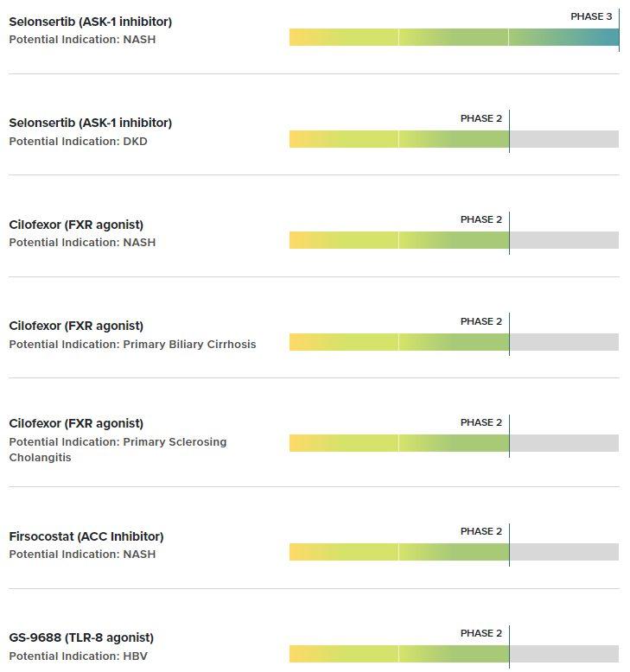Click progress bar for Cilofexor Primary Biliary Cirrhosis
Image resolution: width=630 pixels, height=672 pixels.
tap(454, 342)
